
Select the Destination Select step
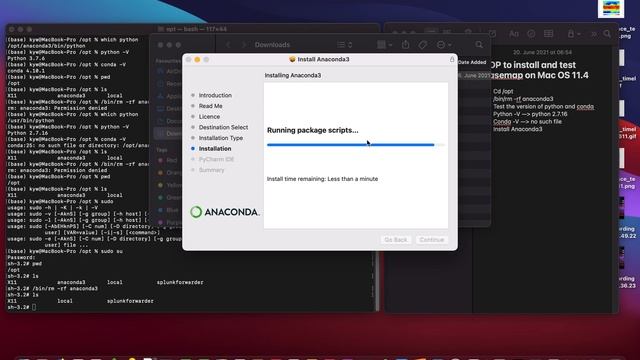pyautogui.click(x=223, y=127)
